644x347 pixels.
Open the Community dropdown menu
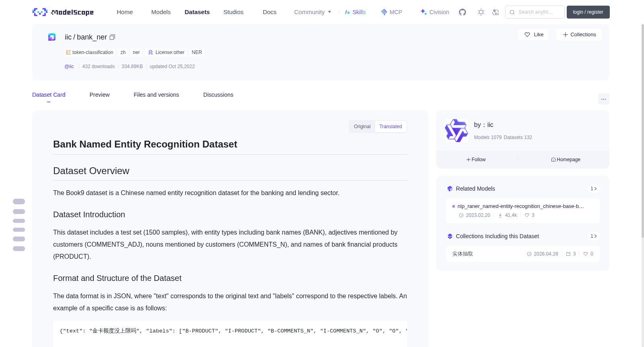[313, 12]
